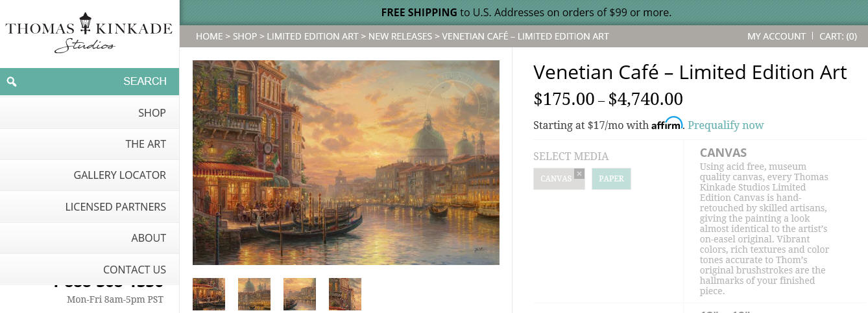This screenshot has height=313, width=868.
Task: Open the first painting thumbnail
Action: pos(209,294)
